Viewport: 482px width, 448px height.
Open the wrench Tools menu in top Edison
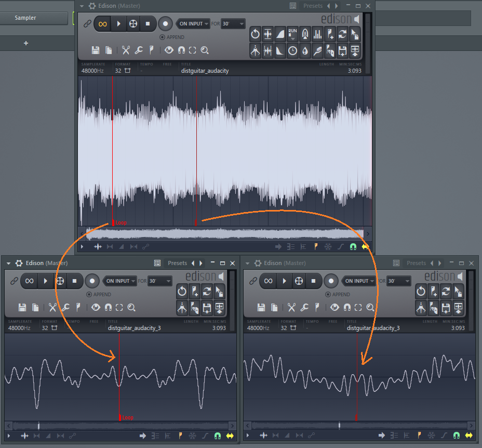[139, 50]
